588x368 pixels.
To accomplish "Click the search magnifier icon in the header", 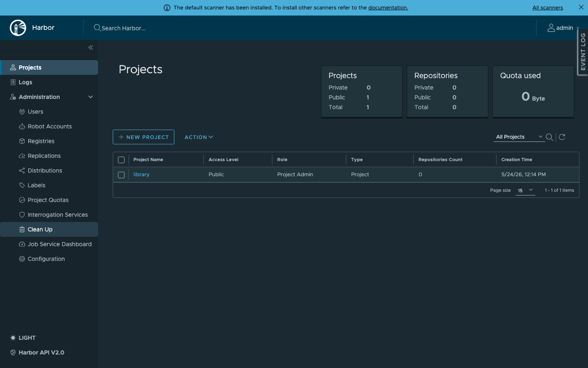I will [97, 28].
